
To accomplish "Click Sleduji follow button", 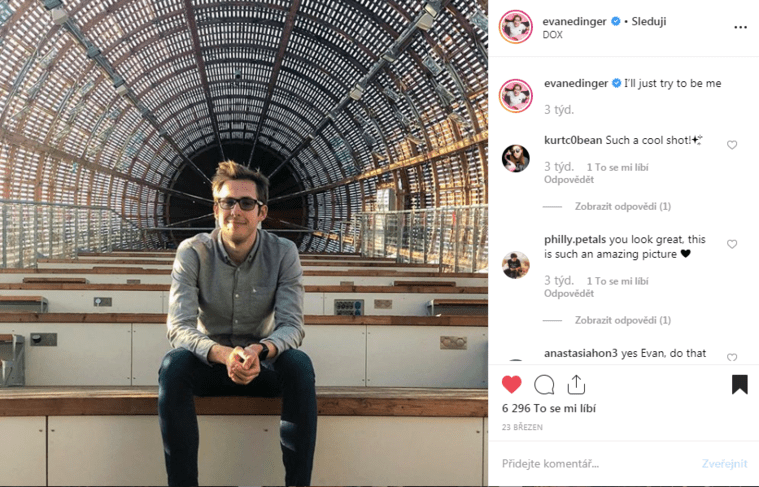I will 651,21.
